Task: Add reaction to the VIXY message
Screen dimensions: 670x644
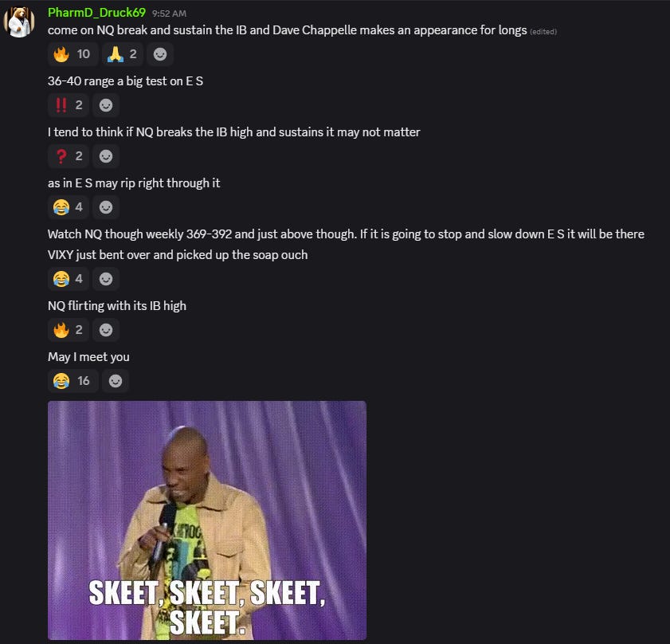Action: pos(106,279)
